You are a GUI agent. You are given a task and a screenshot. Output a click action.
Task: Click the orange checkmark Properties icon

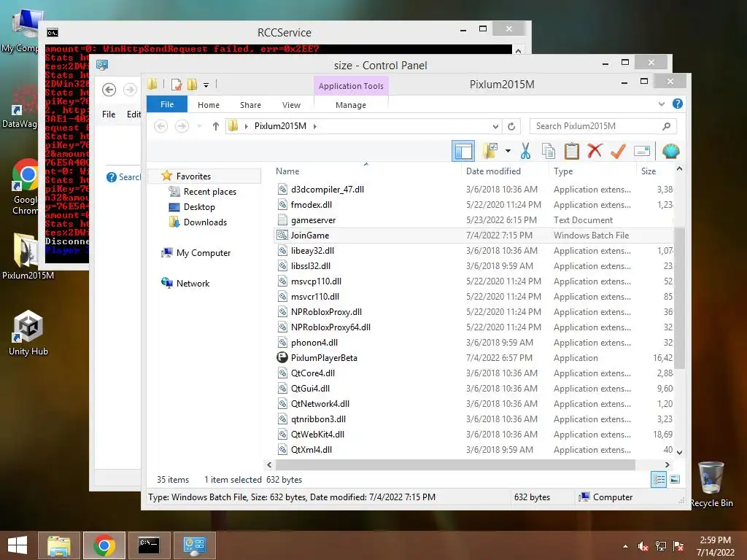click(x=618, y=152)
